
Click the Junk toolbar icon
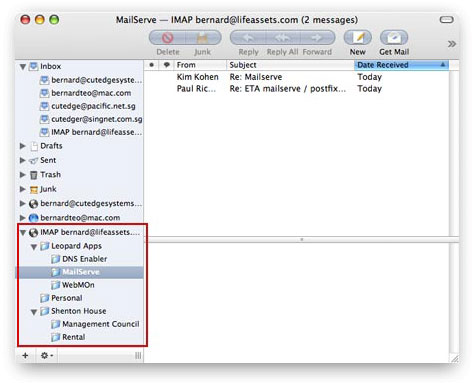[x=203, y=38]
